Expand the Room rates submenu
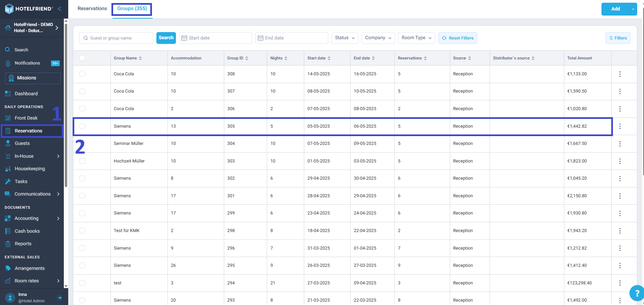644x305 pixels. (58, 281)
